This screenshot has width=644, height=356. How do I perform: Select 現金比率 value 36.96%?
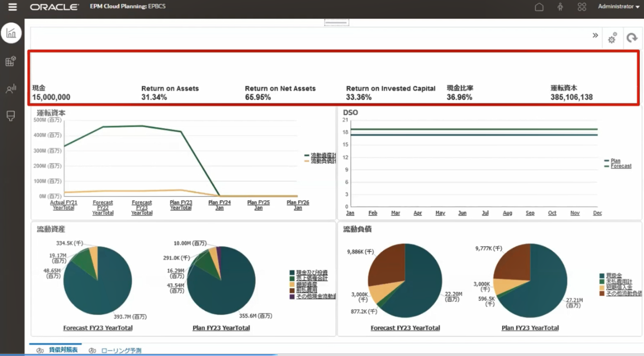[460, 98]
